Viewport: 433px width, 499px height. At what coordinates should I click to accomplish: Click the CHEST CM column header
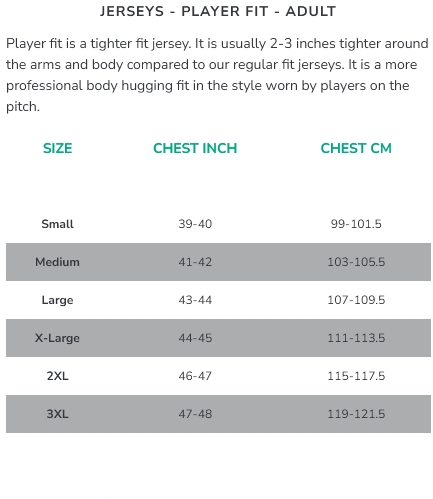tap(356, 148)
